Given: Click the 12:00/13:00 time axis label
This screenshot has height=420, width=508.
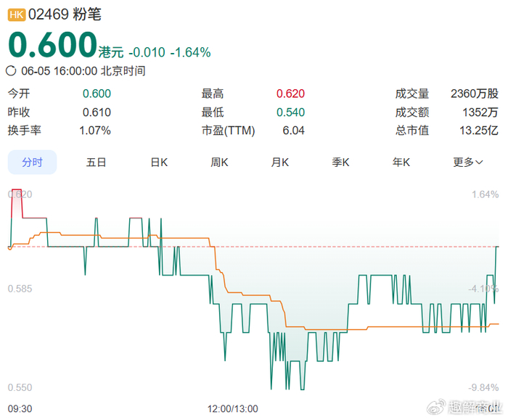Looking at the screenshot, I should point(233,408).
